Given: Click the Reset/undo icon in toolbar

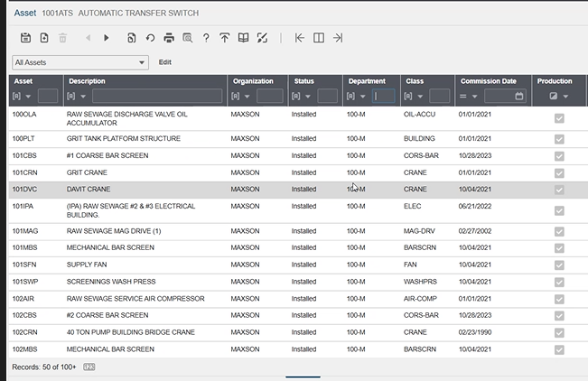Looking at the screenshot, I should [150, 38].
